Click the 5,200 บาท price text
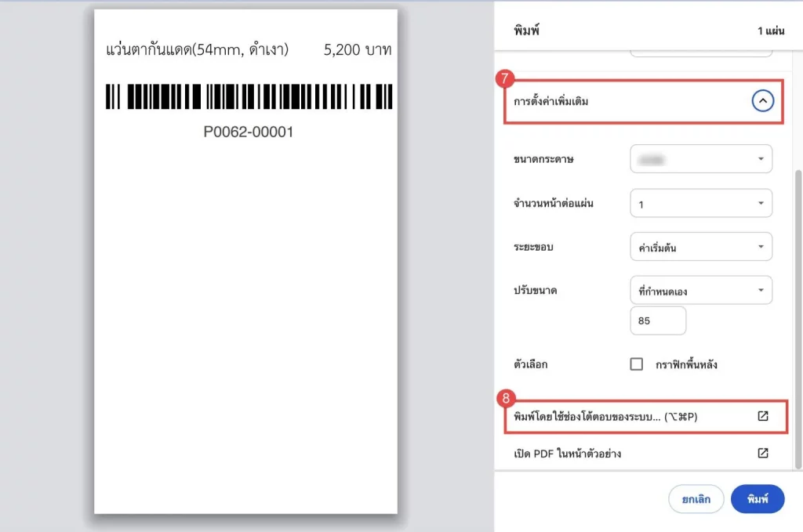 (x=358, y=49)
